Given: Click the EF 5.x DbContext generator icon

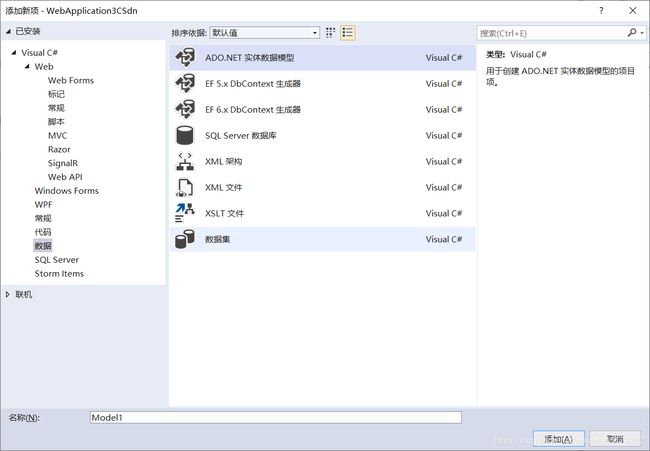Looking at the screenshot, I should (x=185, y=83).
